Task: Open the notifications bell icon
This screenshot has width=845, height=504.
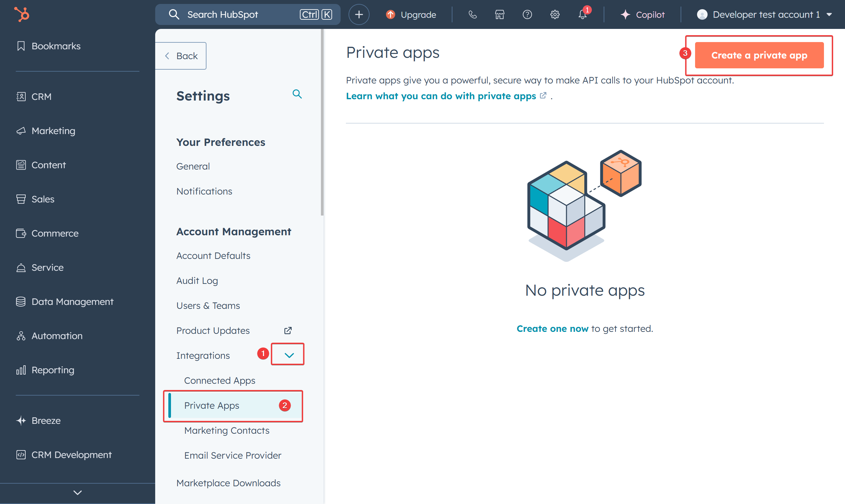Action: tap(582, 14)
